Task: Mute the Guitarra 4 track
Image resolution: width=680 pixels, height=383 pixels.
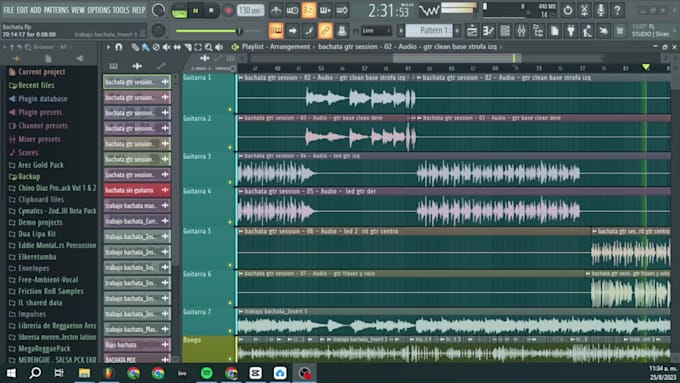Action: pyautogui.click(x=230, y=222)
